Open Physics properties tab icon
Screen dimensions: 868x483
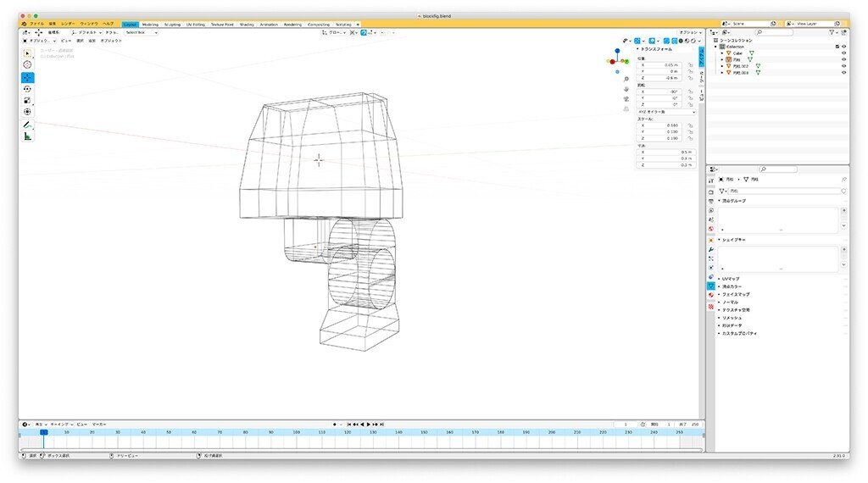(711, 268)
